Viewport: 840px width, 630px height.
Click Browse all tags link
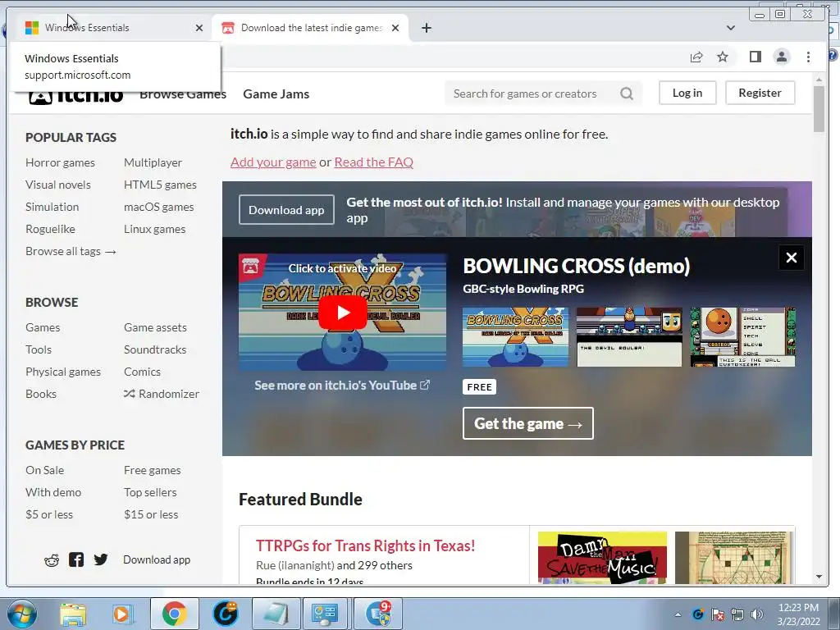pyautogui.click(x=71, y=251)
